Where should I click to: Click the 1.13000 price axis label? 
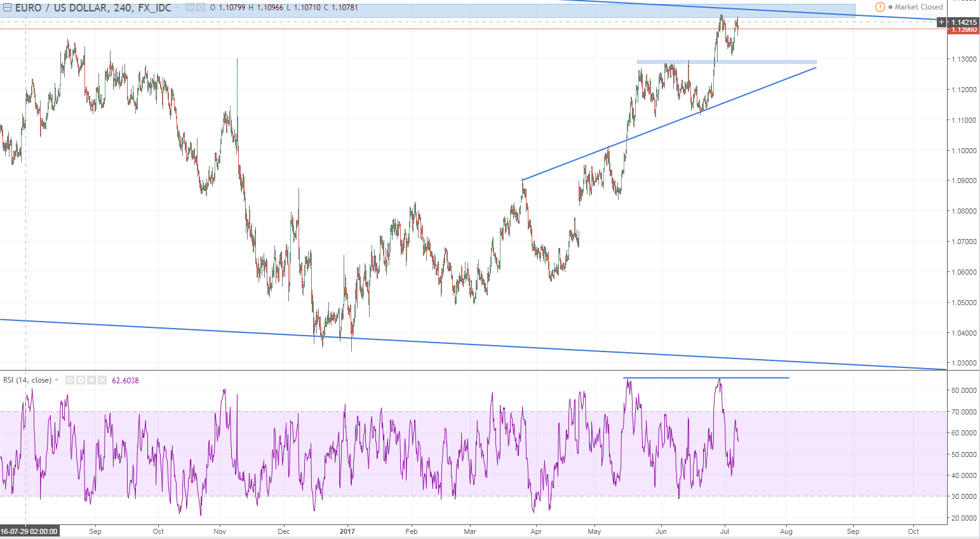(963, 59)
